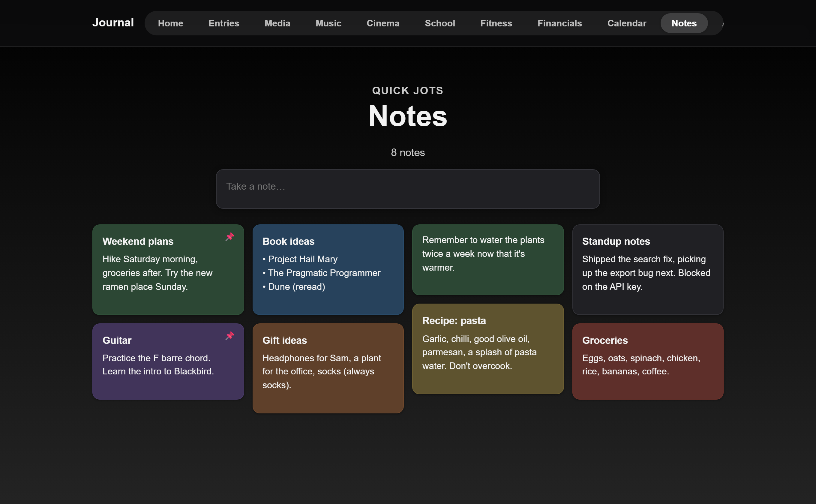Navigate to the Cinema tab
The width and height of the screenshot is (816, 504).
(383, 23)
